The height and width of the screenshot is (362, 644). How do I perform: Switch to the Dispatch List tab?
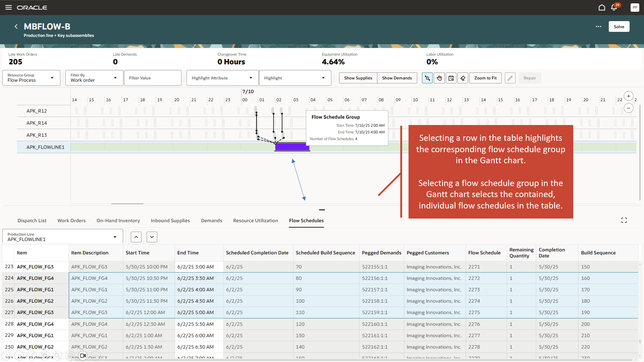(x=32, y=221)
